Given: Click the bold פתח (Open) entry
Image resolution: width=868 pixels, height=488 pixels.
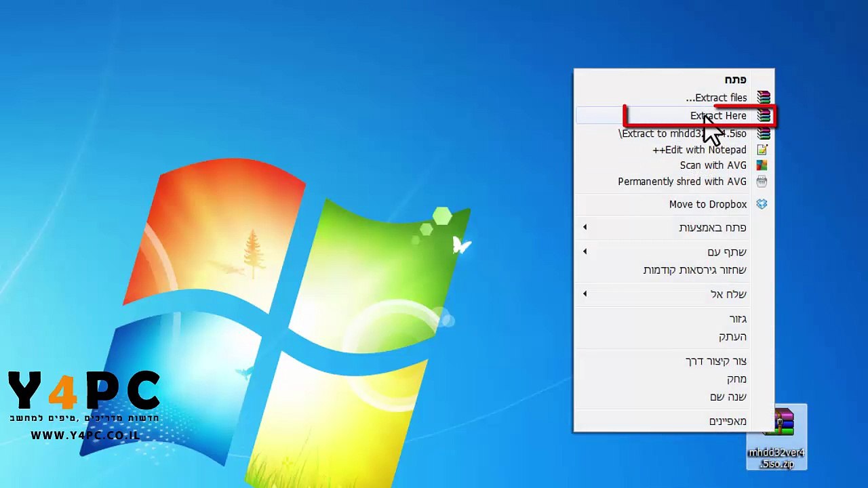Looking at the screenshot, I should 674,80.
